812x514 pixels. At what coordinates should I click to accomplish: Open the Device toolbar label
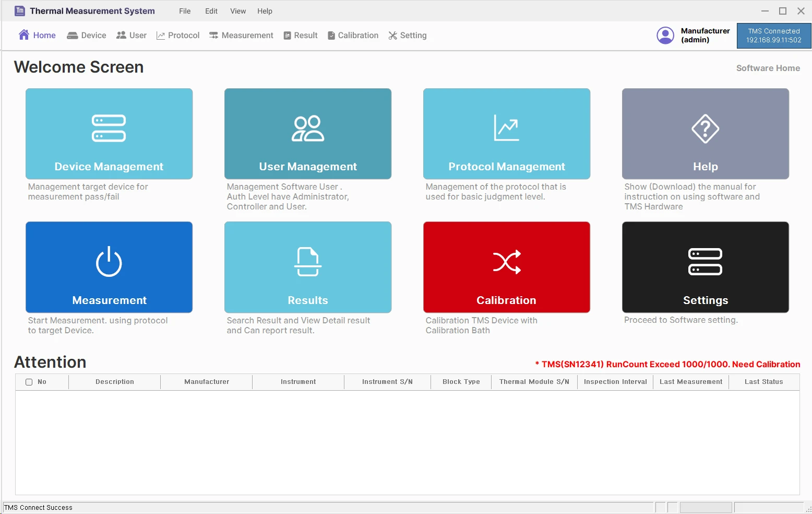point(93,36)
